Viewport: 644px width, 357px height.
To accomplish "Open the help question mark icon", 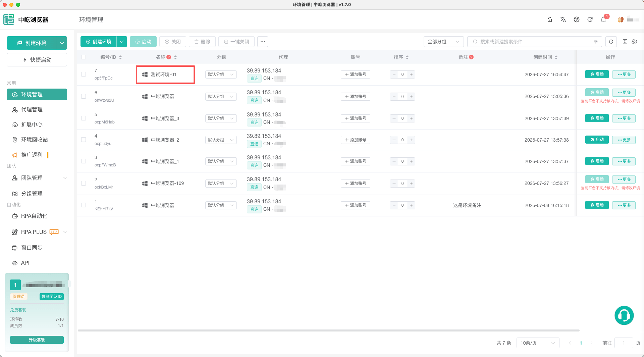I will (577, 19).
